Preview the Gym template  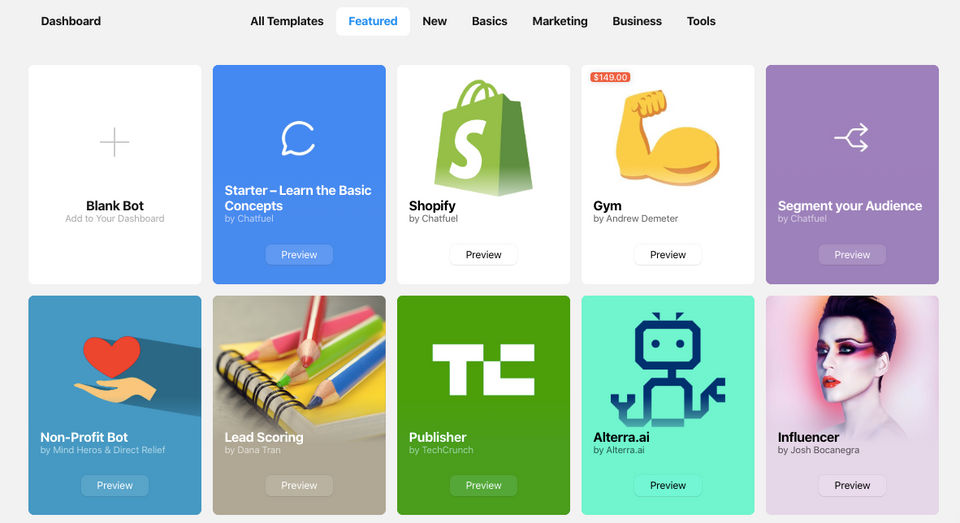(x=668, y=255)
